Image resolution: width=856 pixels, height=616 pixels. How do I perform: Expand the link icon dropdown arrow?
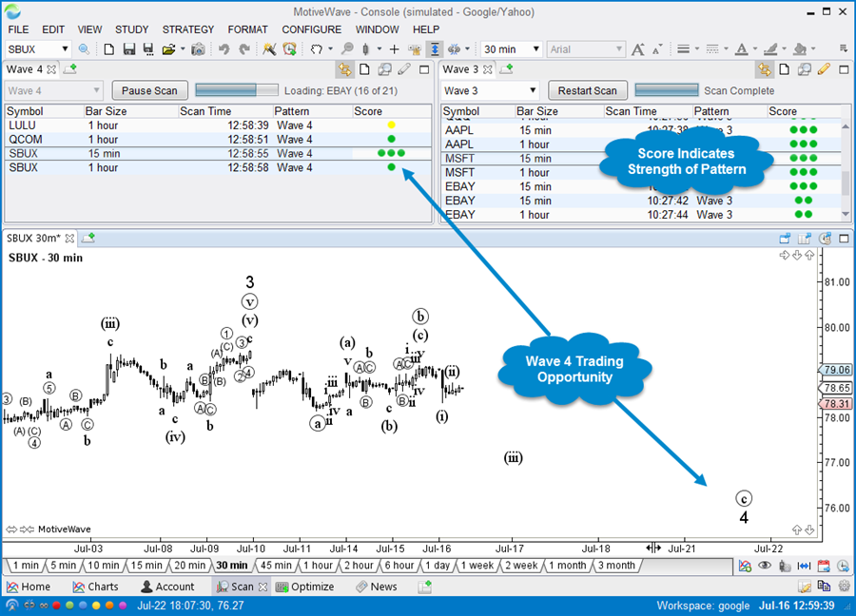coord(467,49)
